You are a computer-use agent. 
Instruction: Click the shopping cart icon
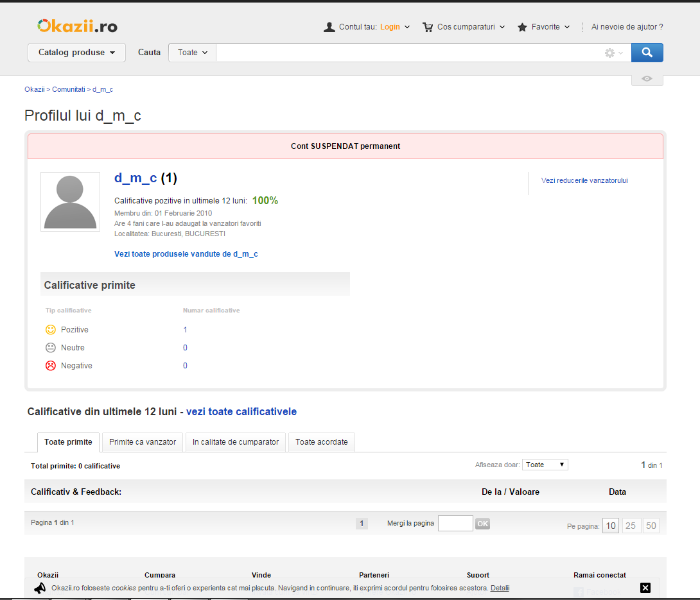(x=427, y=27)
